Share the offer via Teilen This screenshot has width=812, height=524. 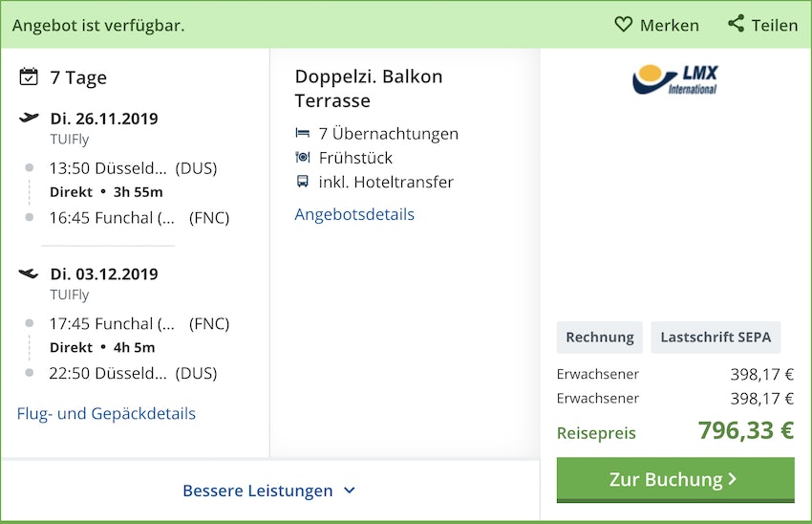[x=774, y=25]
